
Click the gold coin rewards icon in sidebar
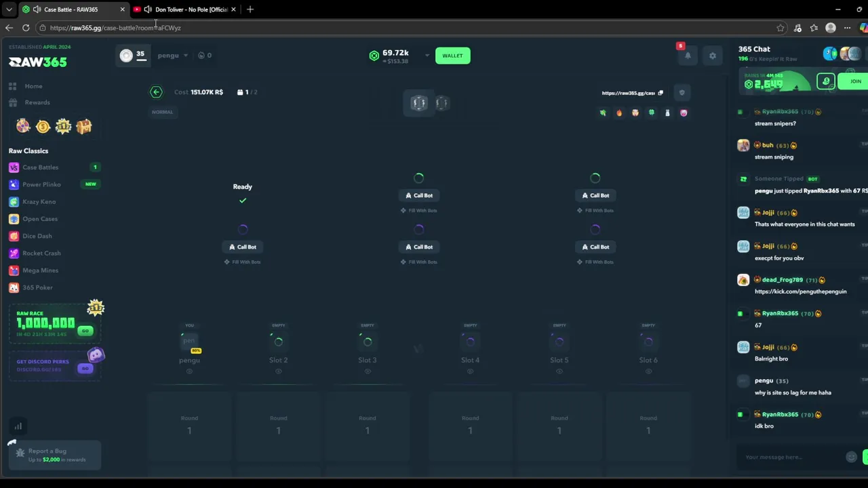click(x=43, y=126)
